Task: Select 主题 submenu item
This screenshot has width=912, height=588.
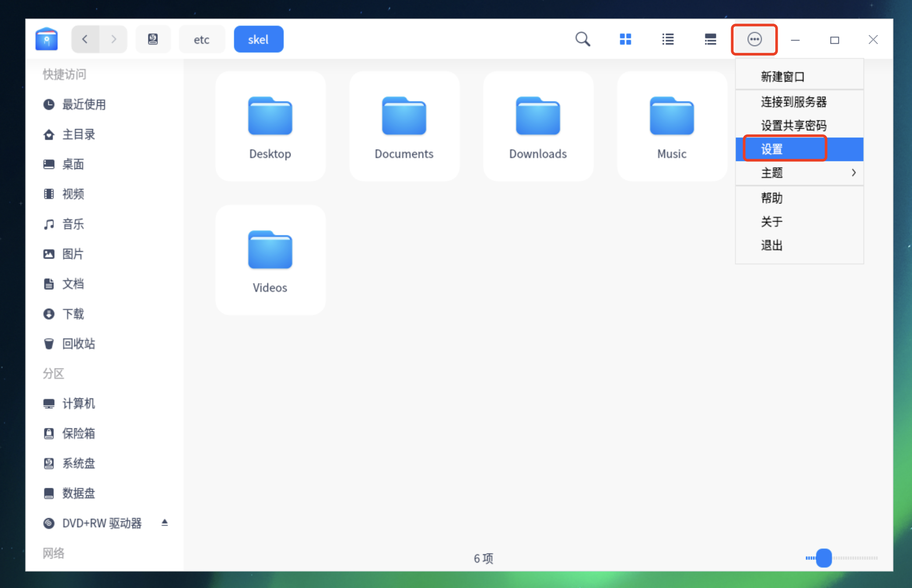Action: tap(798, 173)
